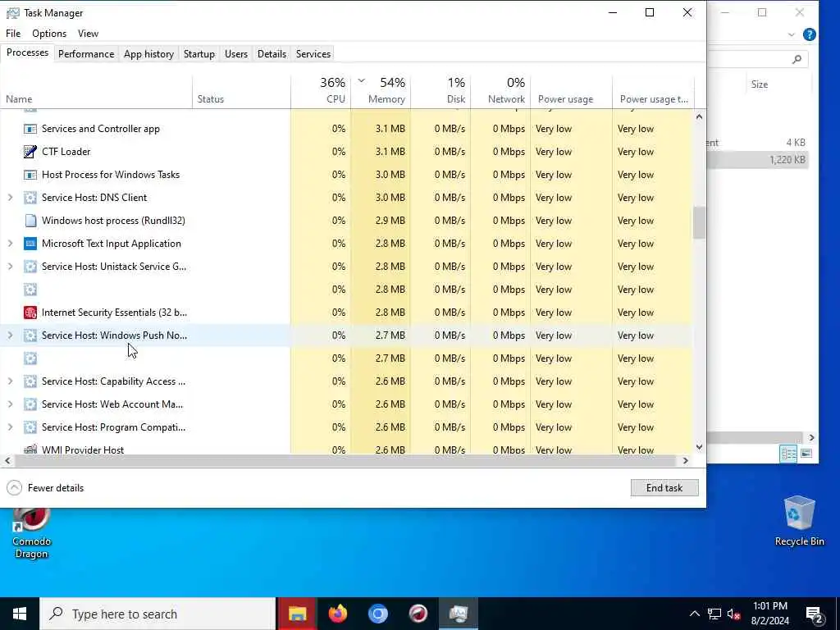This screenshot has width=840, height=630.
Task: Click the Service Host: Web Account Ma... gear icon
Action: coord(30,404)
